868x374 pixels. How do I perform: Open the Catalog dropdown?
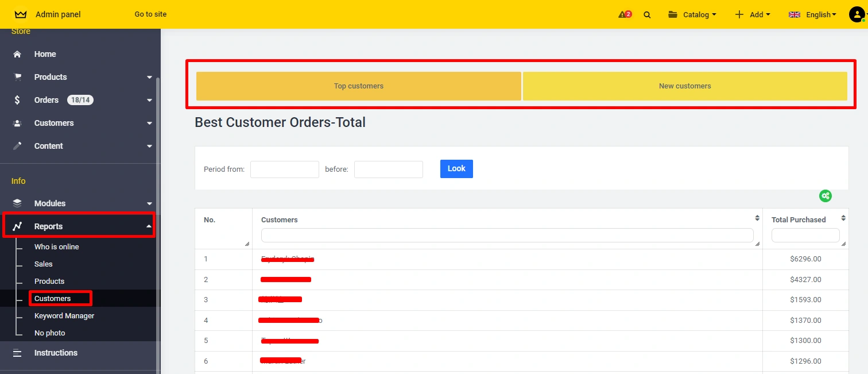pyautogui.click(x=692, y=15)
